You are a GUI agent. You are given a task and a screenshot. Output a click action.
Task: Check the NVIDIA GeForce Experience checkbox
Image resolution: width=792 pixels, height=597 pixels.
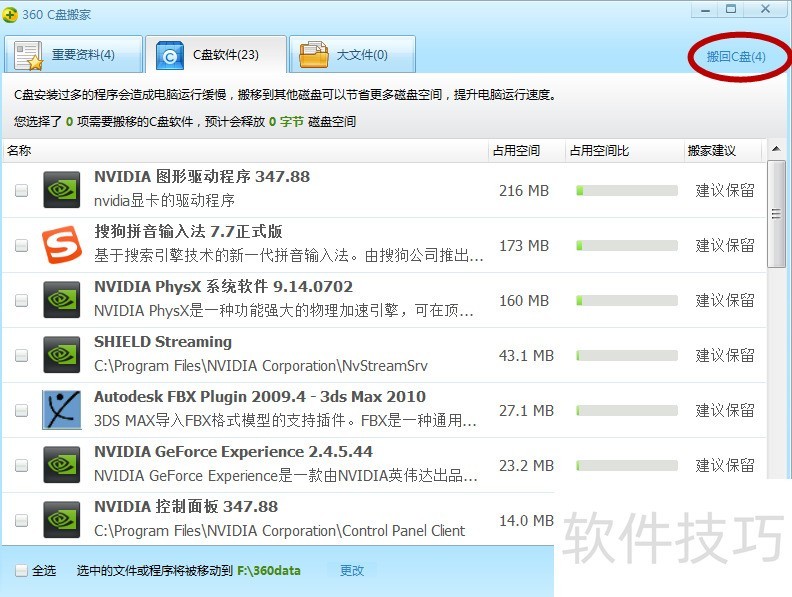click(x=21, y=465)
